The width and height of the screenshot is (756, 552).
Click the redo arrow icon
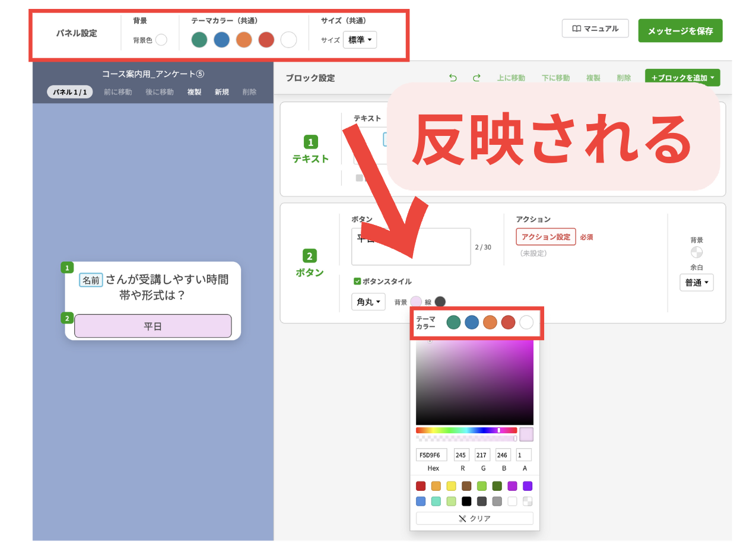click(x=477, y=78)
